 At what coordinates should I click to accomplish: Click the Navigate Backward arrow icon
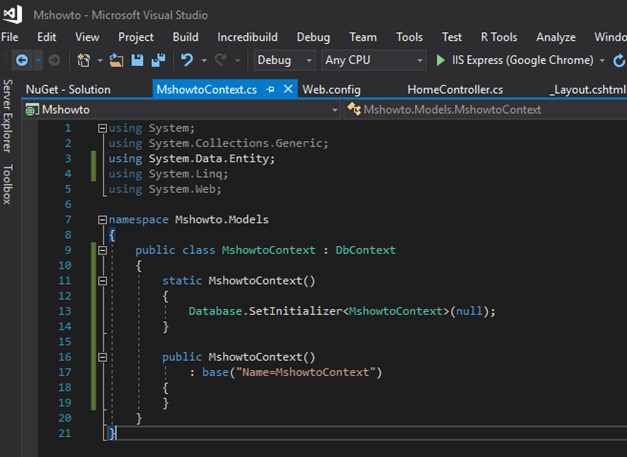coord(22,60)
